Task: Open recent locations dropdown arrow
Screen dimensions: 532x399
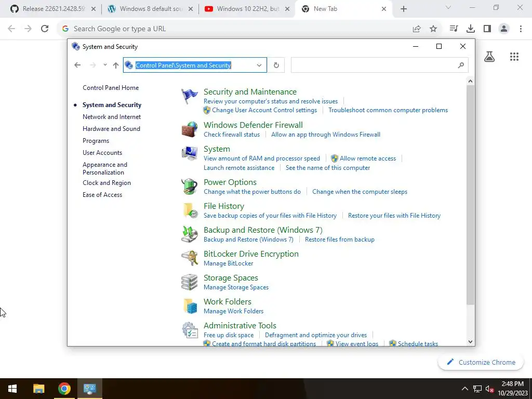Action: (x=105, y=65)
